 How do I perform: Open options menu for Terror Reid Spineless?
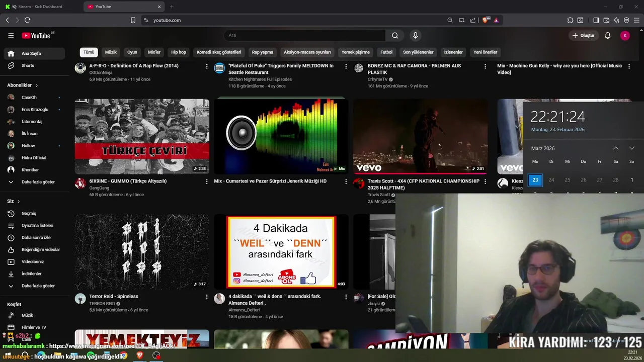pyautogui.click(x=206, y=297)
